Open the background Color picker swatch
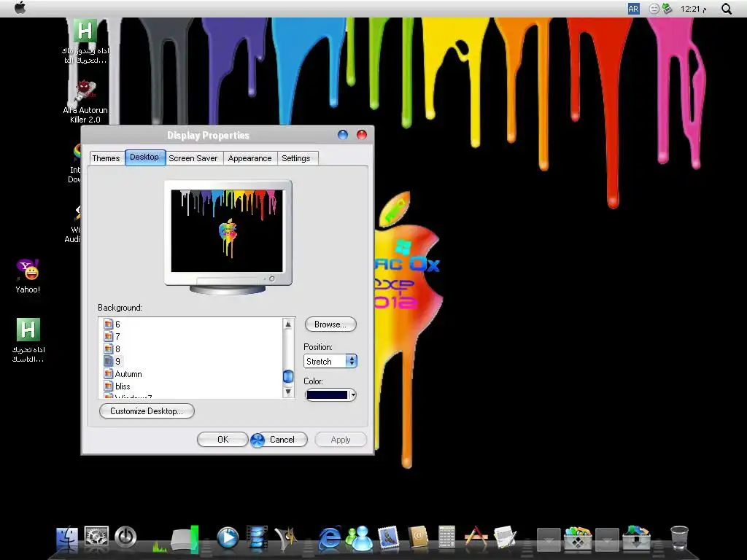747x560 pixels. 330,394
